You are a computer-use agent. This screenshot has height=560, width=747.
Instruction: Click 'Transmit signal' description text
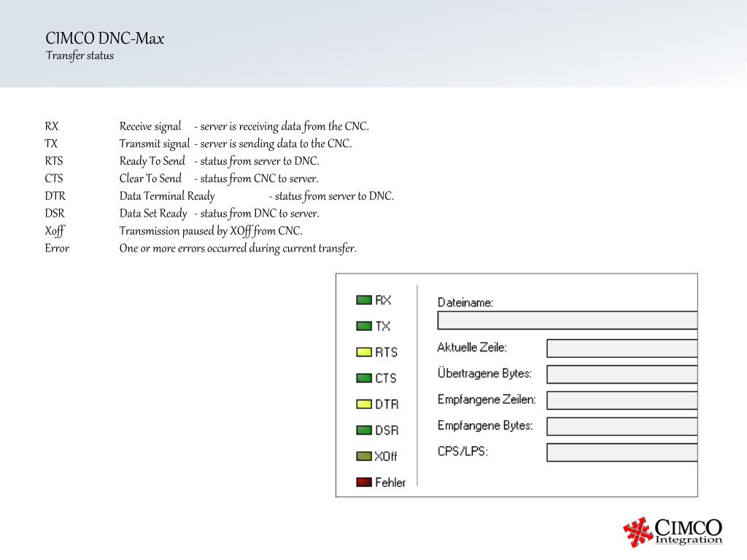pos(155,144)
